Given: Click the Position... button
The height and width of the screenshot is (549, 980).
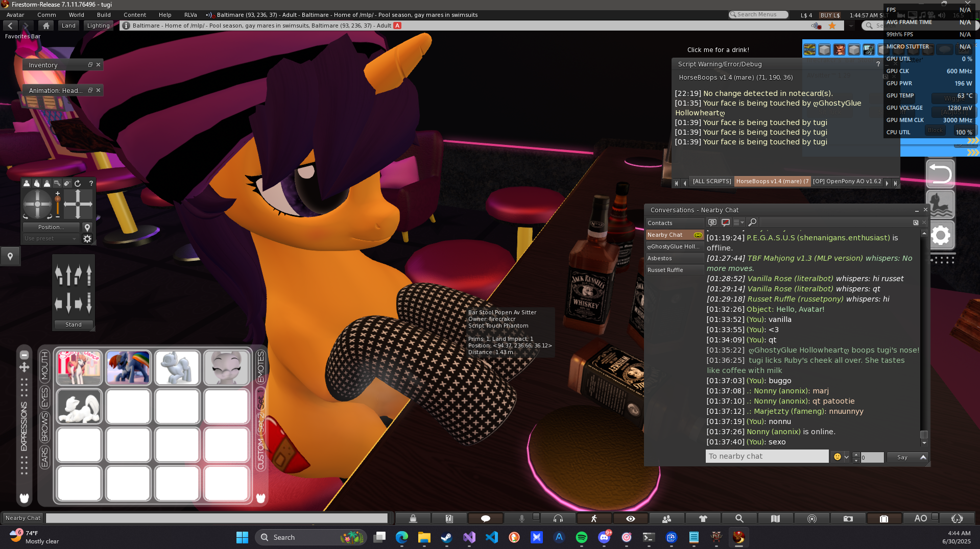Looking at the screenshot, I should 51,227.
